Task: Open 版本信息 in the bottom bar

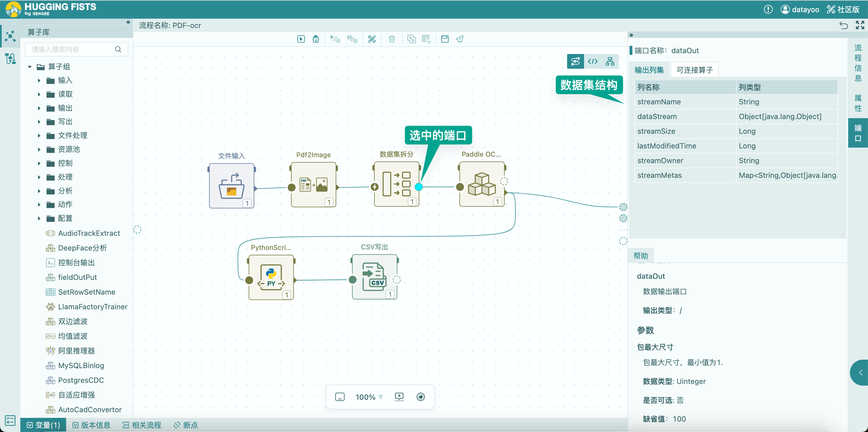Action: tap(92, 425)
